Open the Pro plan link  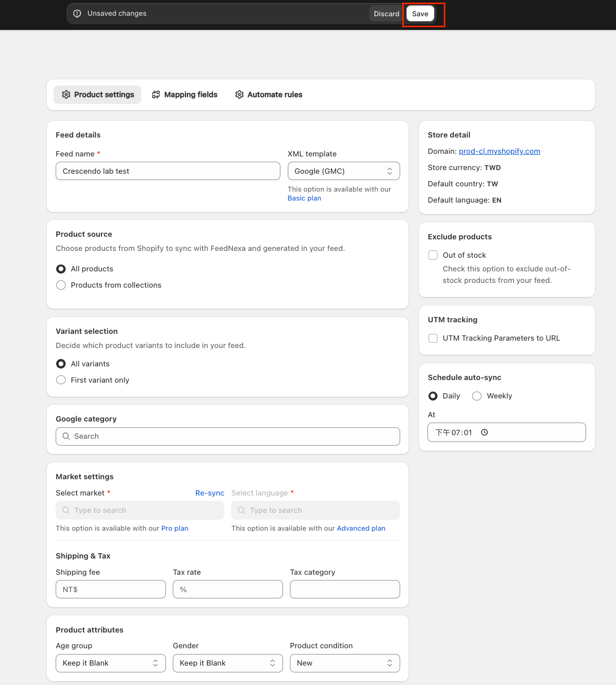pos(175,528)
